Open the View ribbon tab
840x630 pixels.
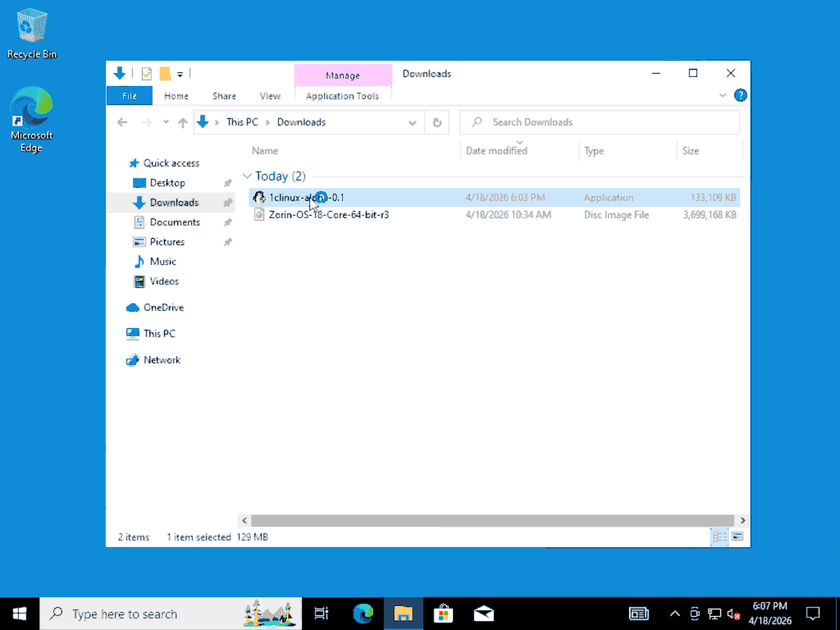tap(270, 96)
